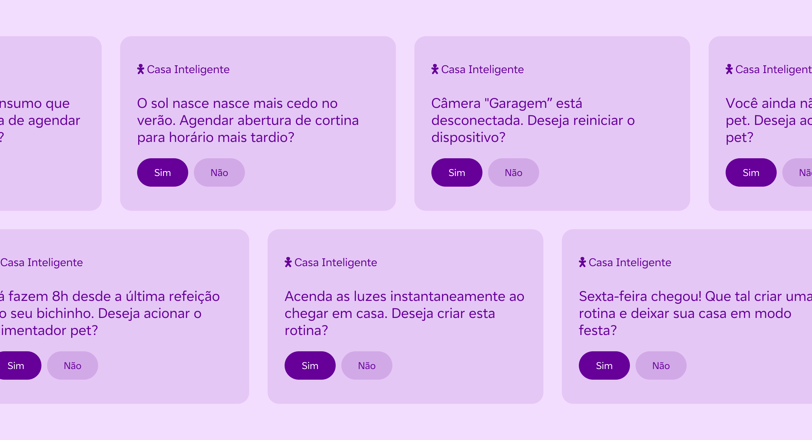Click Sim to create arrive-home lights routine
The image size is (812, 440).
coord(310,365)
